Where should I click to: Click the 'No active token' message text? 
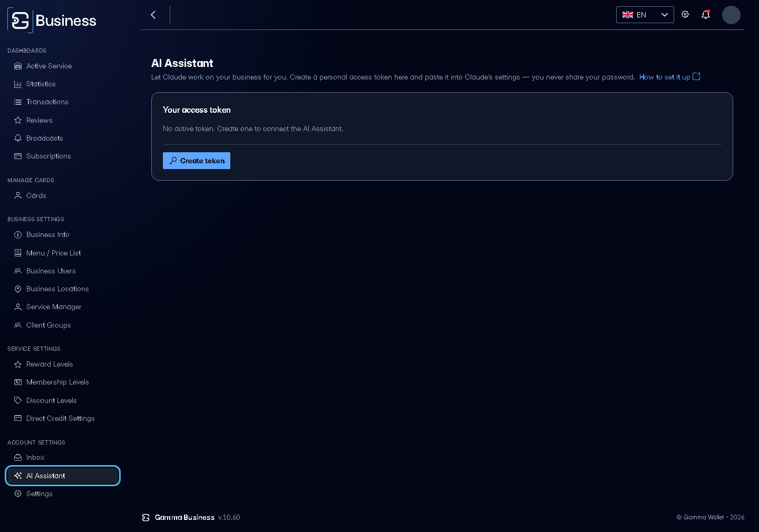click(253, 129)
